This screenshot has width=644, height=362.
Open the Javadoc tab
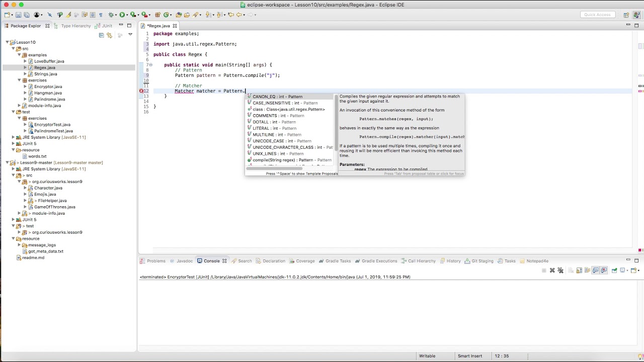point(181,261)
